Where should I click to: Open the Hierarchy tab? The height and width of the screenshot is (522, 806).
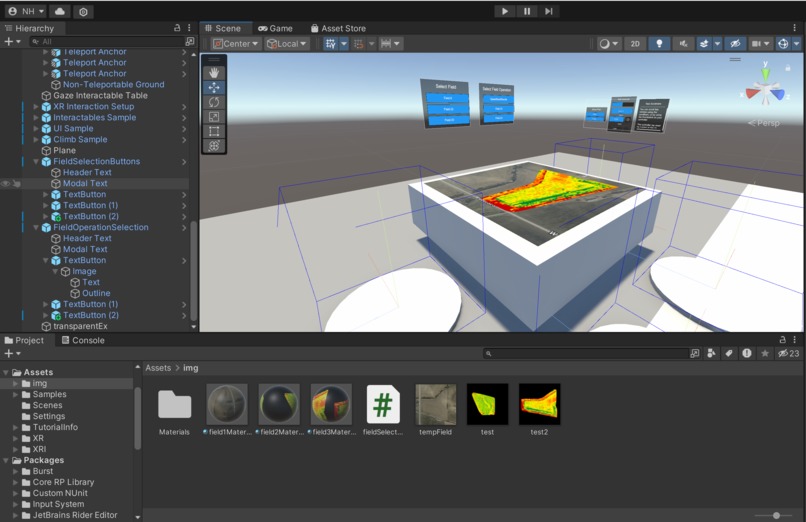29,28
